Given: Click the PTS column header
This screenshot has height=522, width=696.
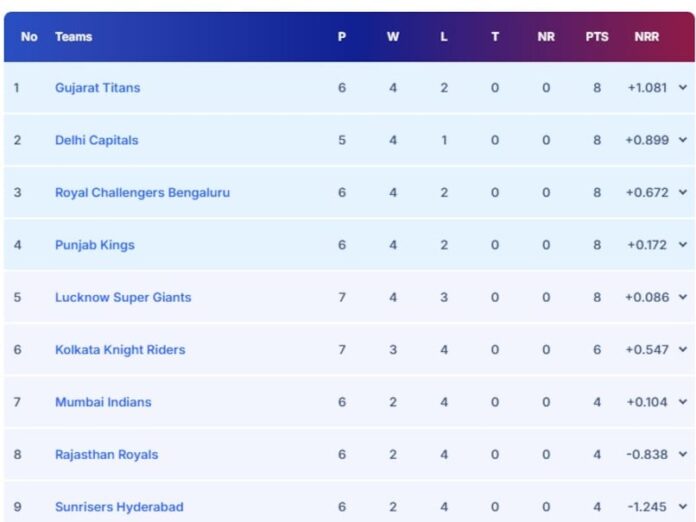Looking at the screenshot, I should [x=597, y=37].
